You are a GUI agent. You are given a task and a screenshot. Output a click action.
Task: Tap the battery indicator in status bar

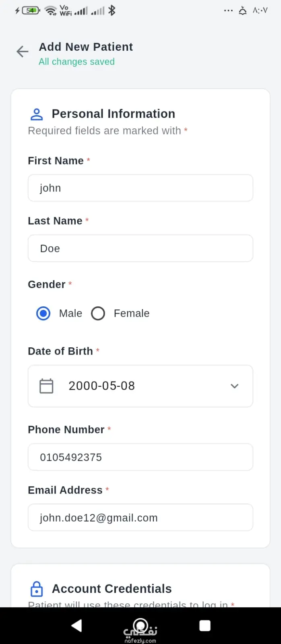[x=31, y=10]
